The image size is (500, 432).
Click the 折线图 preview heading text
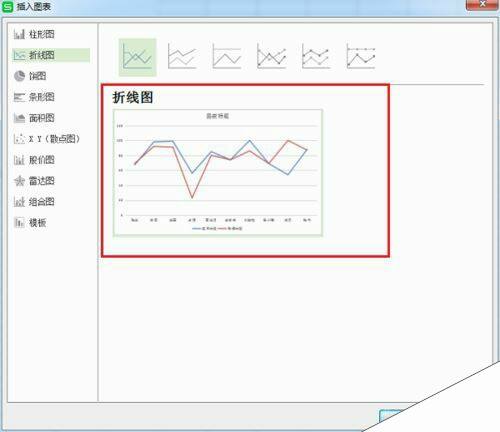tap(133, 97)
